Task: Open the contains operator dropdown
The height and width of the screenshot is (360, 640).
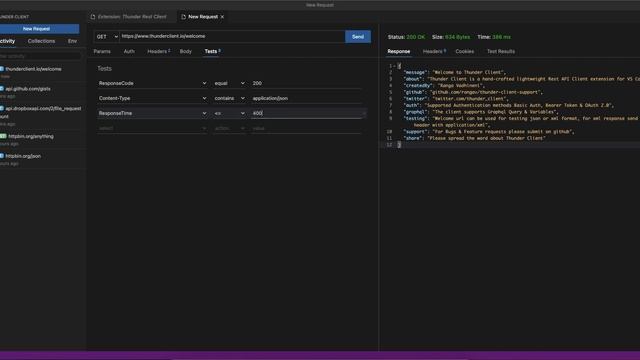Action: pyautogui.click(x=229, y=98)
